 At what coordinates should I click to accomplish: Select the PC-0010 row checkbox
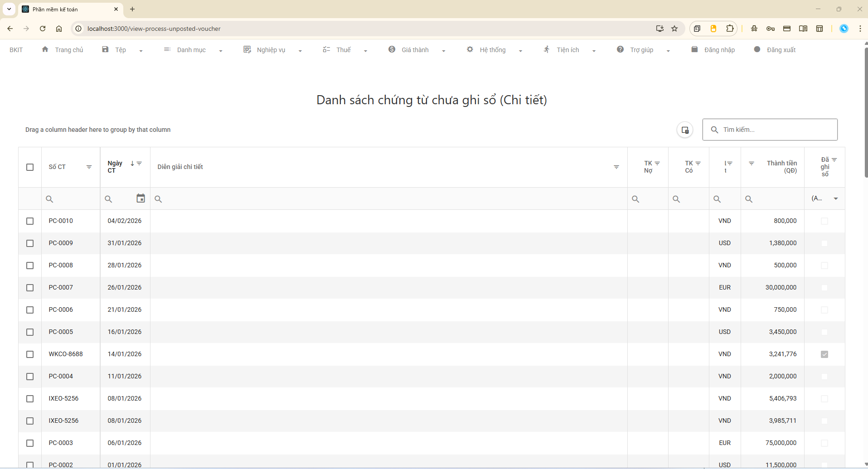pos(30,221)
